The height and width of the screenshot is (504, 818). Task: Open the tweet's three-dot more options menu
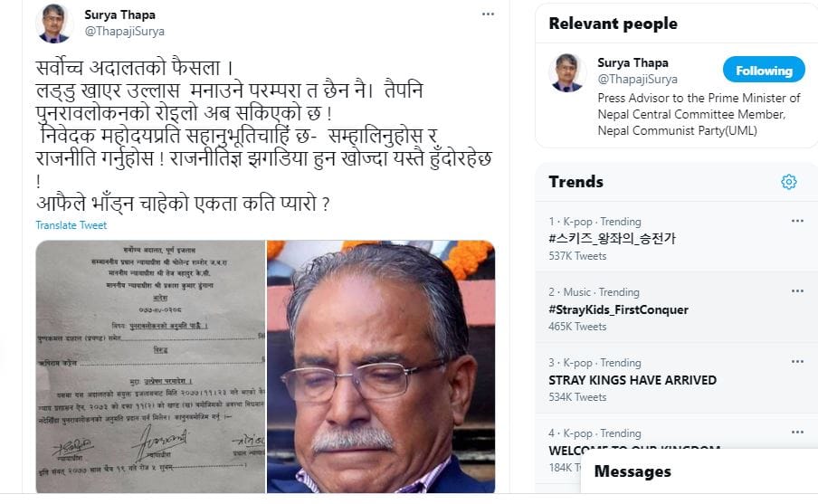[488, 14]
